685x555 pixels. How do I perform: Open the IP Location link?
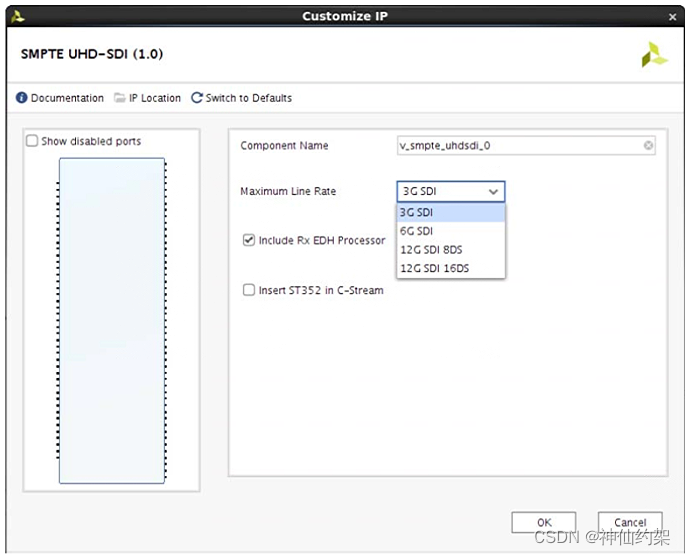coord(155,98)
